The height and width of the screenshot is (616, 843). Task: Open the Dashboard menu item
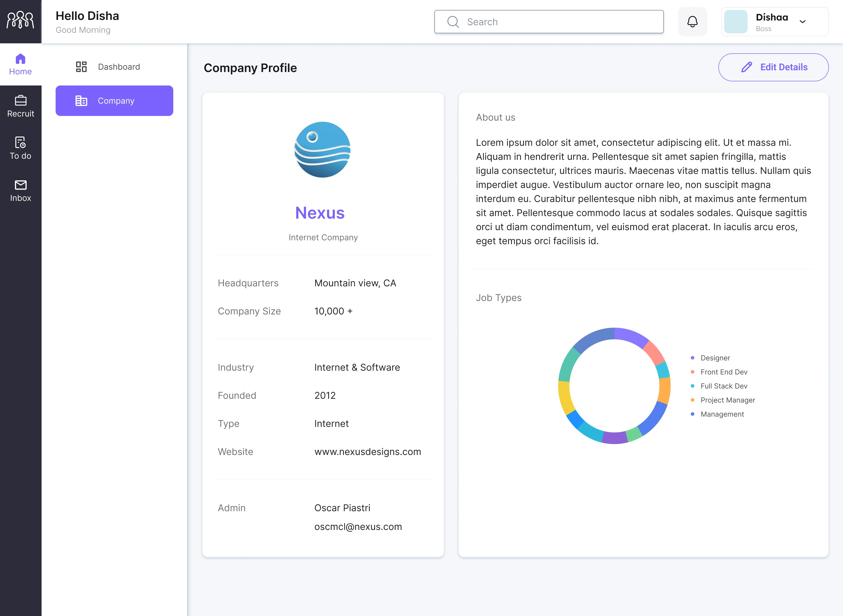(x=119, y=66)
